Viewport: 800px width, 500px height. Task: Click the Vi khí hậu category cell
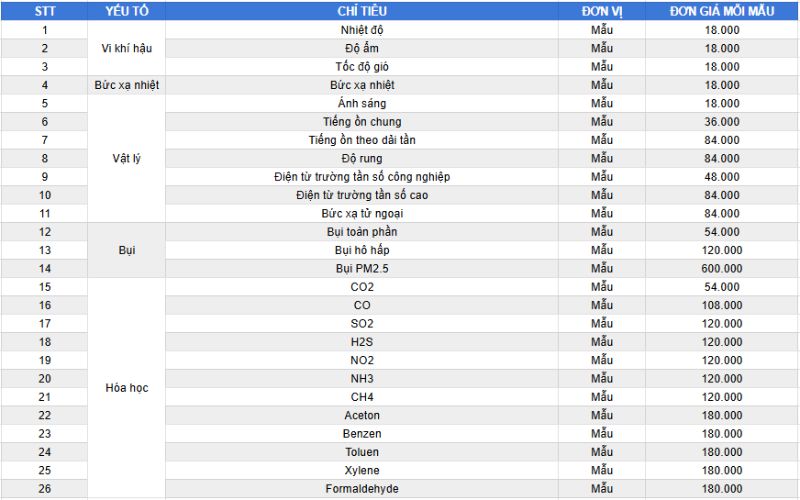[x=126, y=48]
